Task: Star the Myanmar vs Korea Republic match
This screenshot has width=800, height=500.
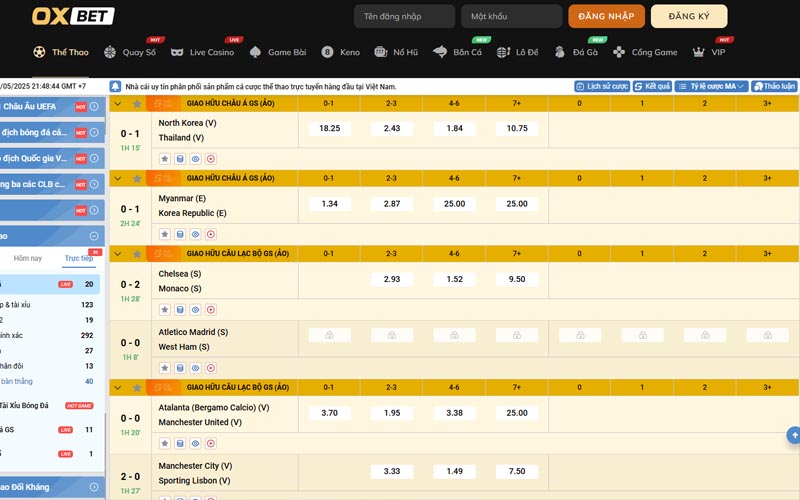Action: (164, 234)
